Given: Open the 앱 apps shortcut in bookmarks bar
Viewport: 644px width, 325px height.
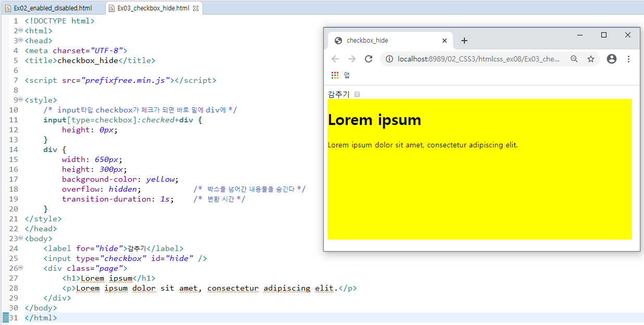Looking at the screenshot, I should click(340, 75).
